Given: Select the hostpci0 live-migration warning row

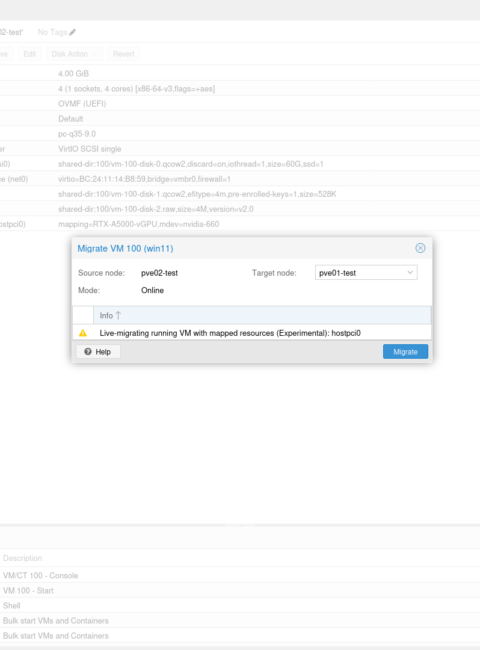Looking at the screenshot, I should click(x=252, y=333).
